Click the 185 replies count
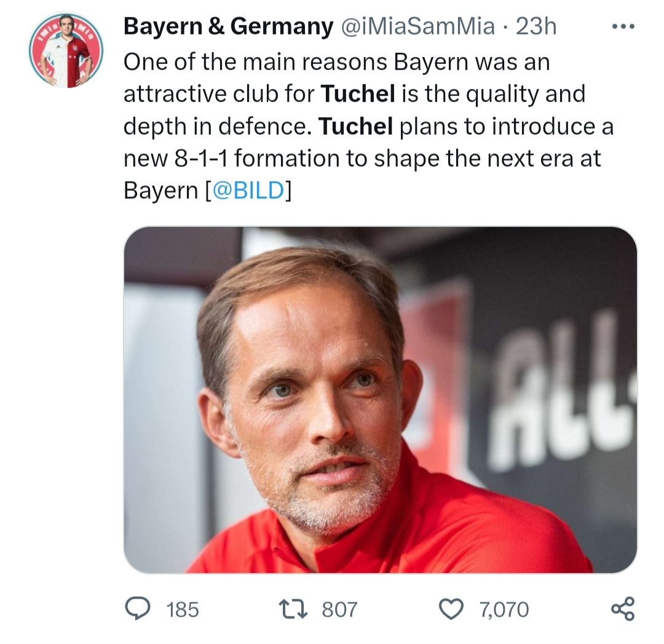Screen dimensions: 664x644 183,610
